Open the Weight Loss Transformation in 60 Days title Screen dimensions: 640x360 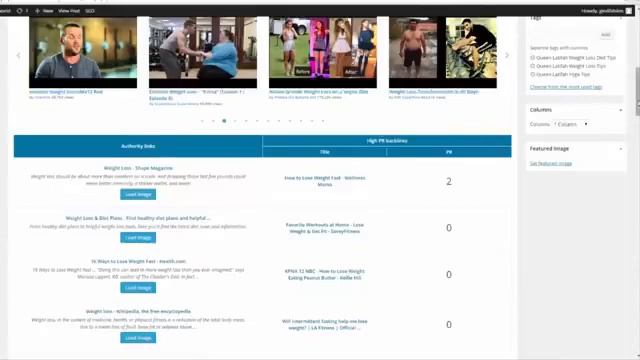click(433, 92)
